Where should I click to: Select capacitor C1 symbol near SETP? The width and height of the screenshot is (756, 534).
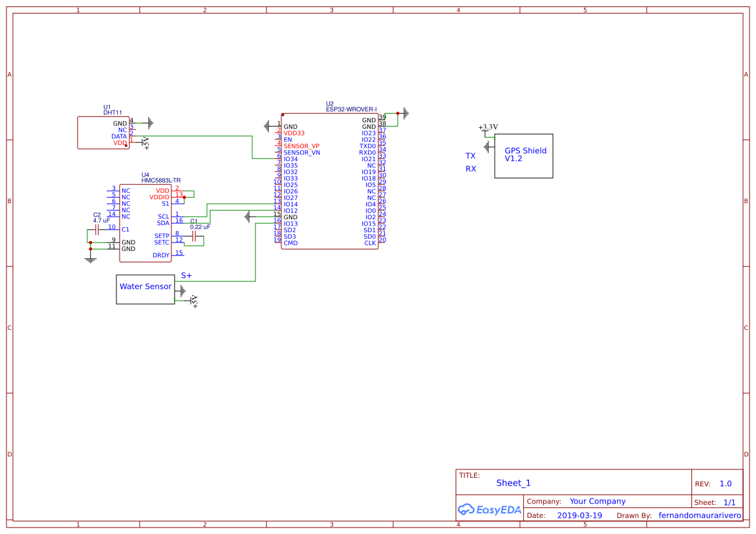tap(194, 236)
